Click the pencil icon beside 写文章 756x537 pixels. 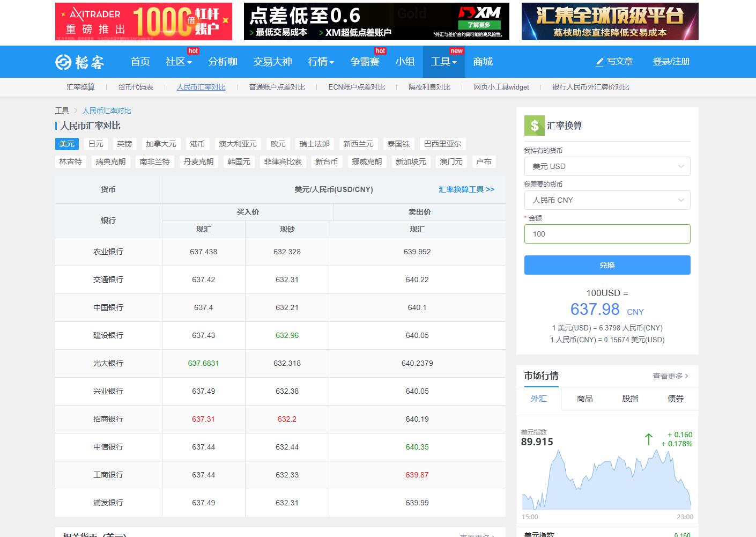(599, 62)
